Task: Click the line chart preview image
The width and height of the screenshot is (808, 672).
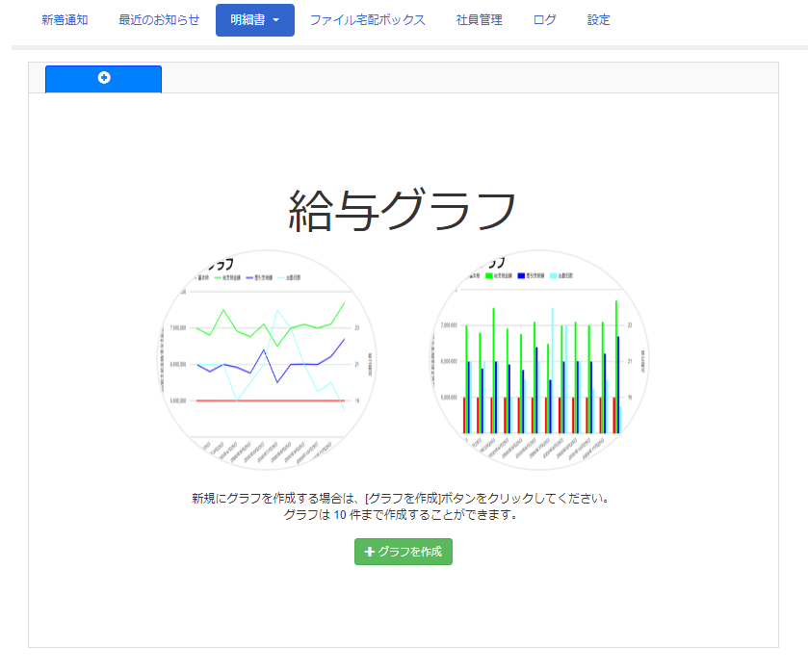Action: (267, 359)
